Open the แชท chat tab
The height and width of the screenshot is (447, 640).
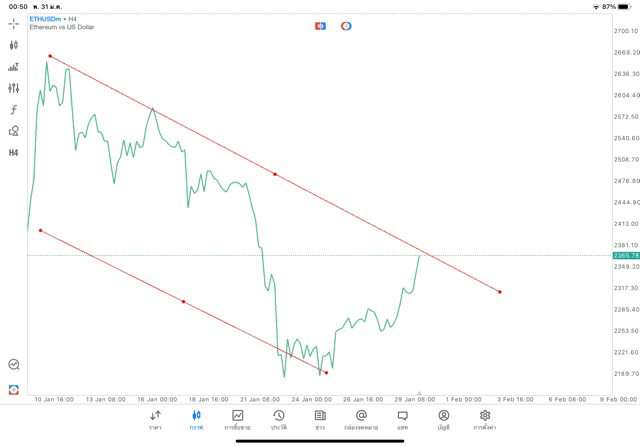coord(402,419)
